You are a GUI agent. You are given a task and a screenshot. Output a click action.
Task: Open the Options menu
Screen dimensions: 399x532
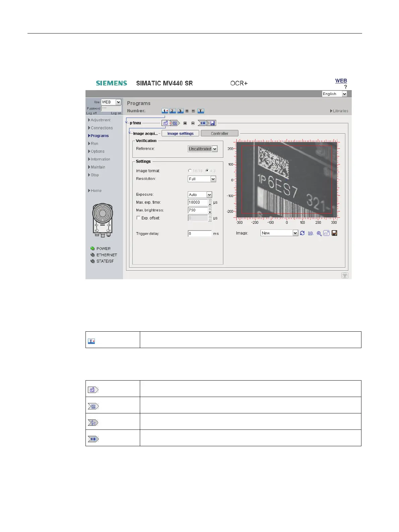pyautogui.click(x=96, y=151)
